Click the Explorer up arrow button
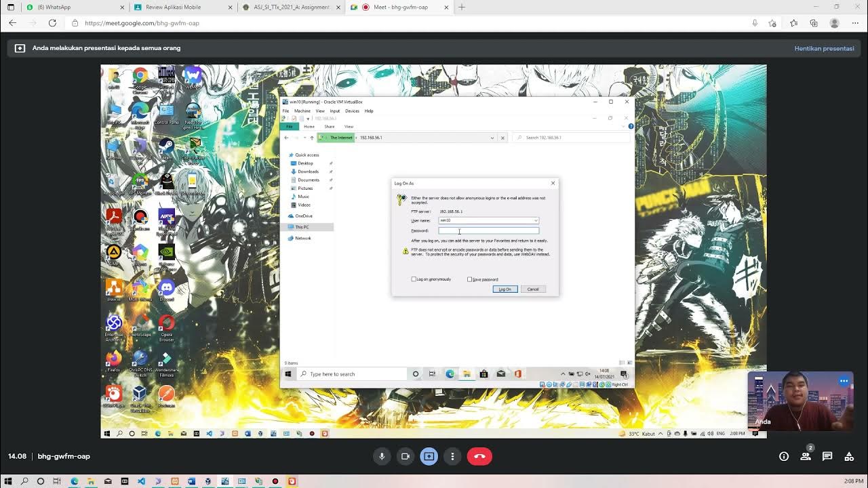868x488 pixels. click(x=312, y=138)
